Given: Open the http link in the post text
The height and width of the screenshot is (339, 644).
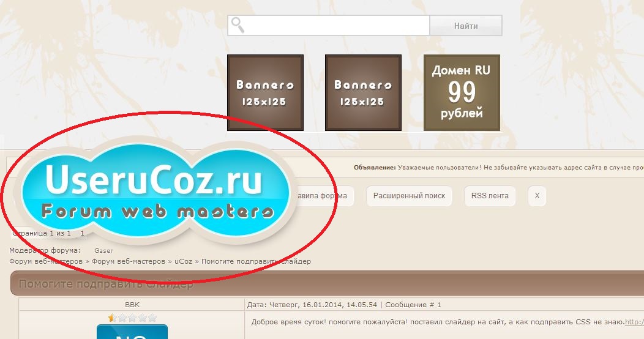Looking at the screenshot, I should [634, 322].
